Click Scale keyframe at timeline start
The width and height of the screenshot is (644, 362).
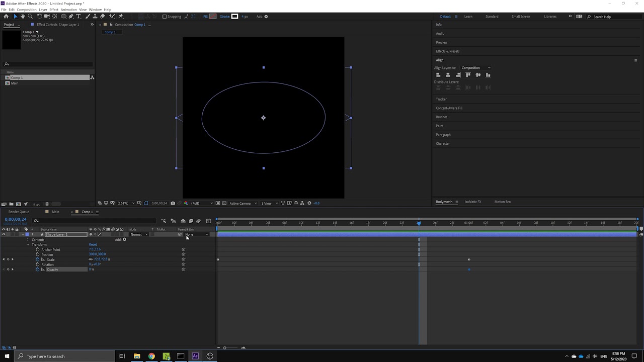coord(218,259)
